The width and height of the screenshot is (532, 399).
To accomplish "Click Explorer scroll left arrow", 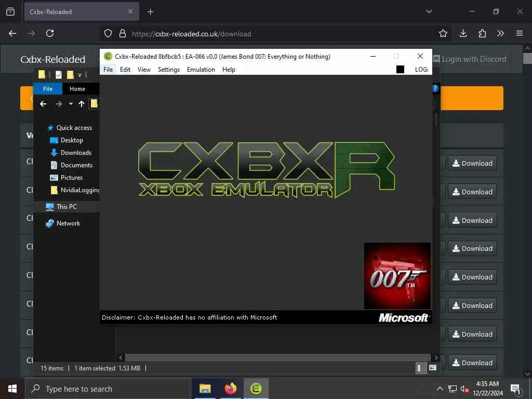I will pyautogui.click(x=121, y=357).
